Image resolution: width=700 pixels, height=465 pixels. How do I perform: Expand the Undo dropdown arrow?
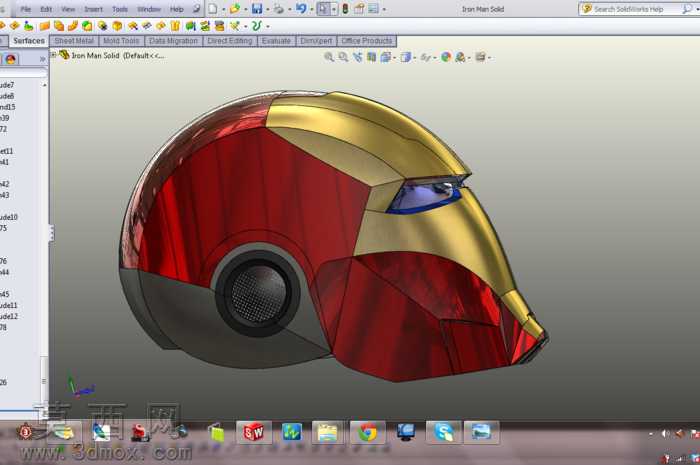click(x=311, y=9)
